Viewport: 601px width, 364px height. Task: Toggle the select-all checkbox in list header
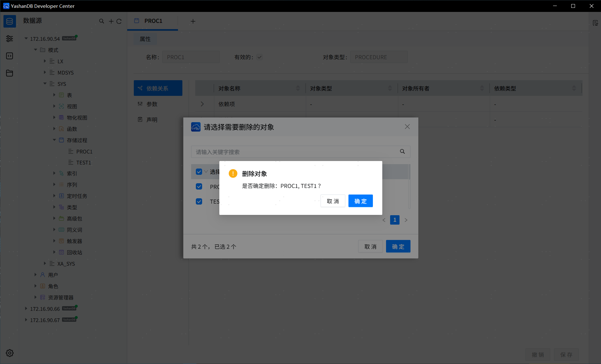click(199, 172)
